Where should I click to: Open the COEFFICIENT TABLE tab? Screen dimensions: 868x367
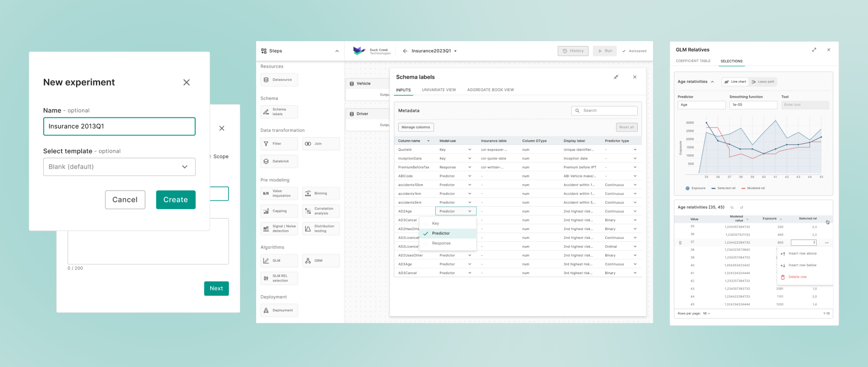tap(693, 61)
